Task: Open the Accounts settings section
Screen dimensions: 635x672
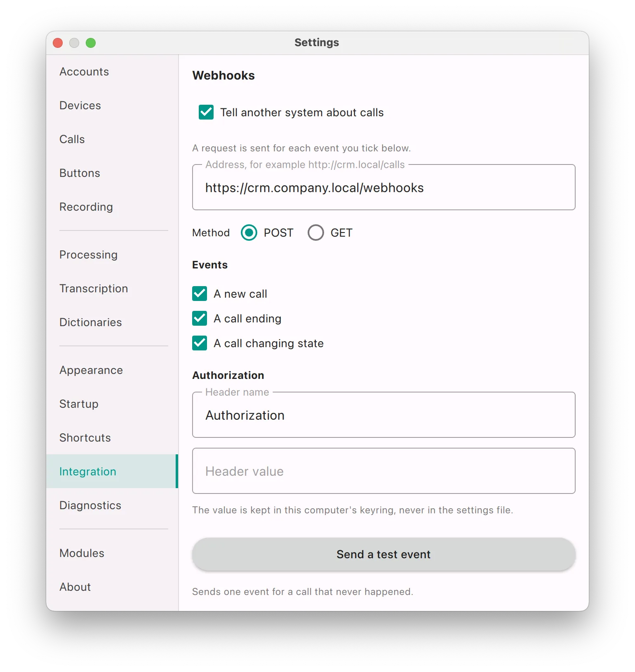Action: pyautogui.click(x=112, y=72)
